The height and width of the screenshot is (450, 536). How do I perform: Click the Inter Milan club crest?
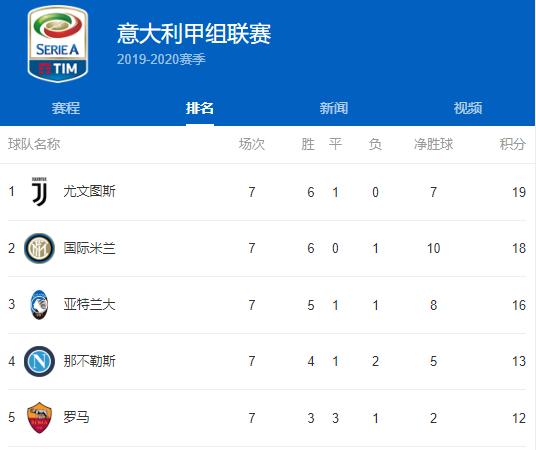pyautogui.click(x=39, y=248)
